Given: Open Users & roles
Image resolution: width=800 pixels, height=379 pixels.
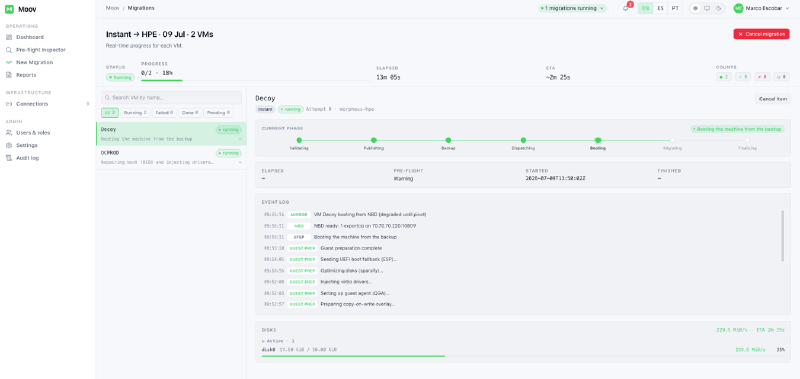Looking at the screenshot, I should point(33,133).
